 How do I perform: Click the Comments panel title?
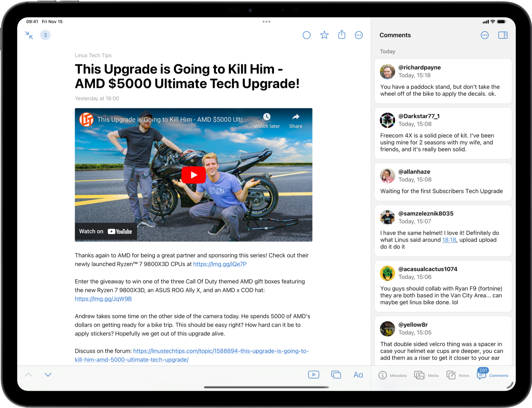tap(395, 35)
